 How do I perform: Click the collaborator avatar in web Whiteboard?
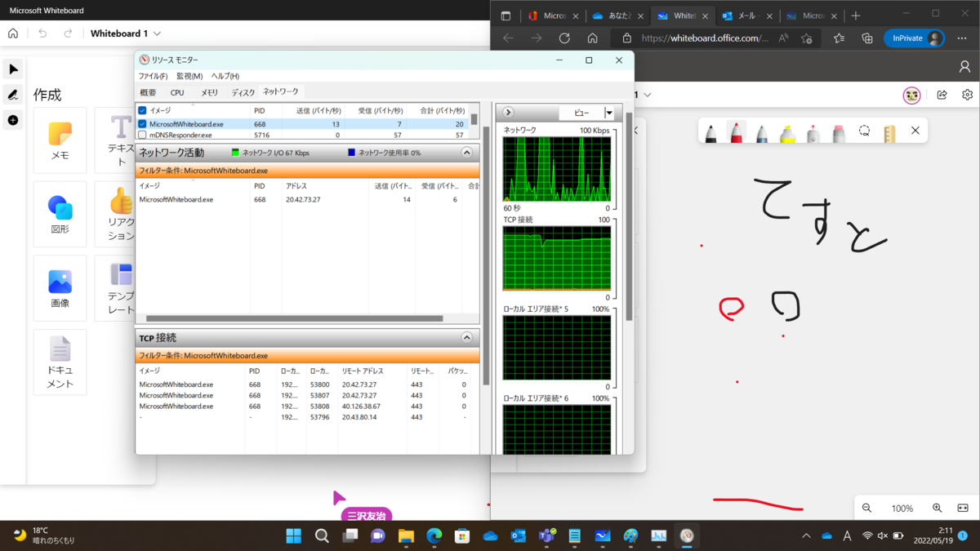(x=912, y=96)
